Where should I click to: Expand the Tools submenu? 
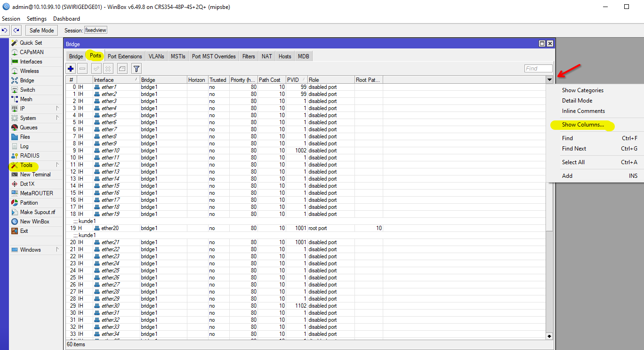[26, 165]
